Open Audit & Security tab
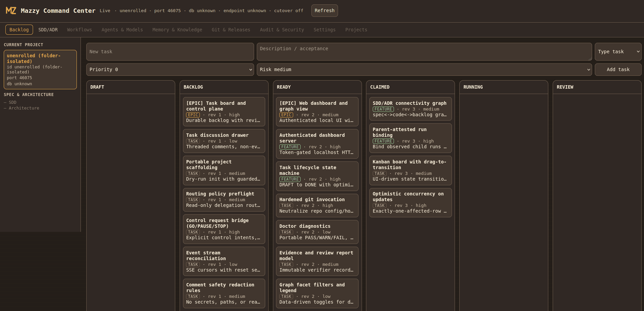The width and height of the screenshot is (644, 311). tap(282, 30)
